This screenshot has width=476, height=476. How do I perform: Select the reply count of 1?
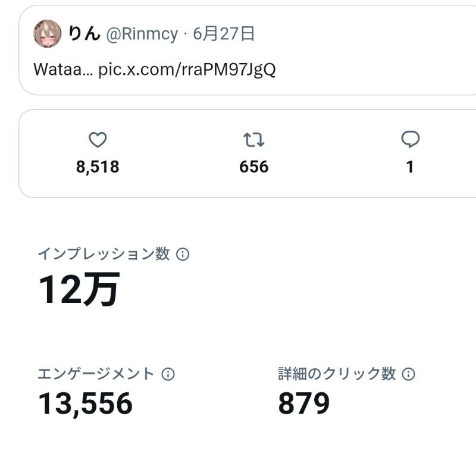point(410,167)
